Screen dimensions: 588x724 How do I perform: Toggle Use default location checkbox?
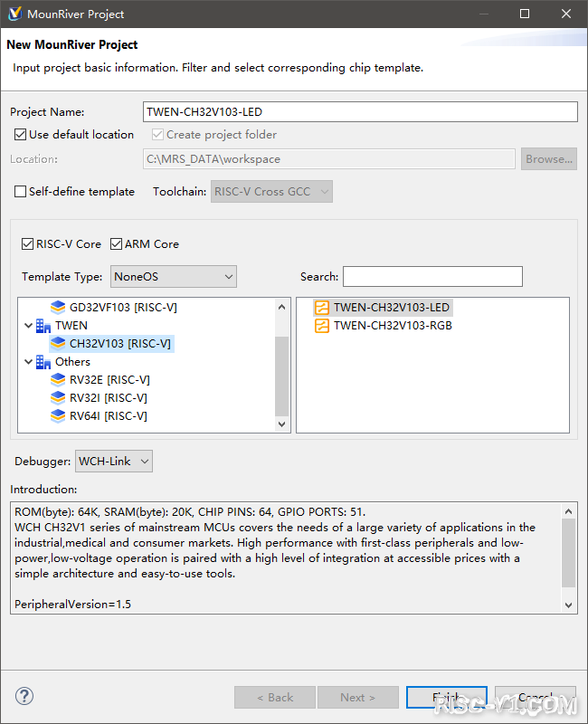pos(20,134)
